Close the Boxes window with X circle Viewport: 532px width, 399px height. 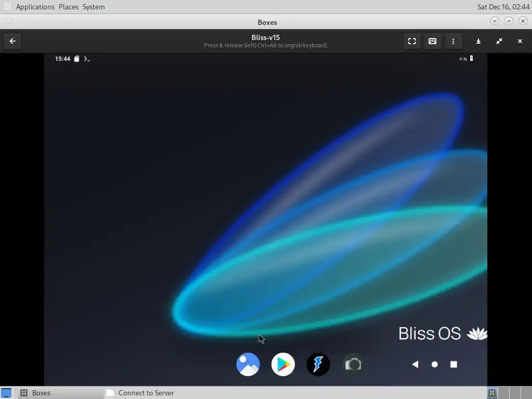click(x=523, y=21)
